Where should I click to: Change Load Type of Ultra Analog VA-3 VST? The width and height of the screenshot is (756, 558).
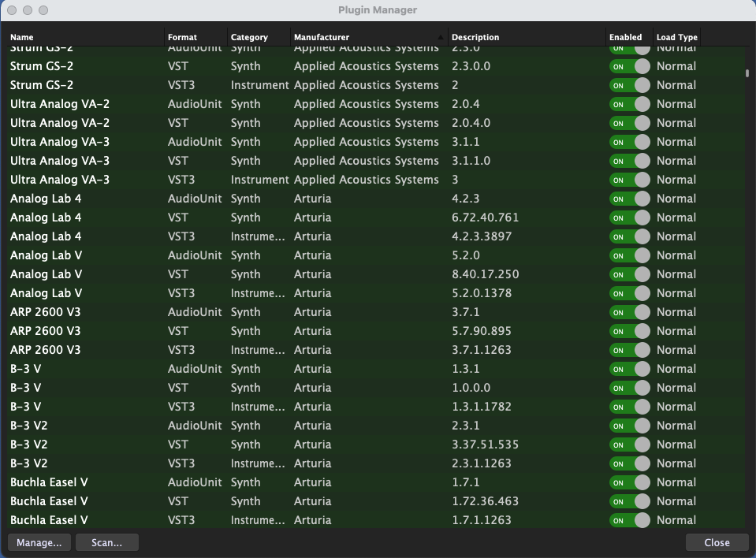(676, 161)
